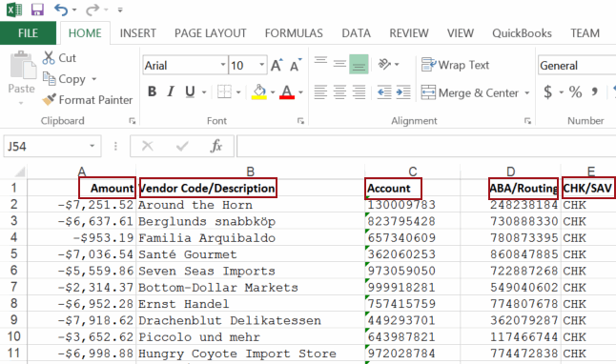Image resolution: width=616 pixels, height=364 pixels.
Task: Click Center alignment icon
Action: coord(339,92)
